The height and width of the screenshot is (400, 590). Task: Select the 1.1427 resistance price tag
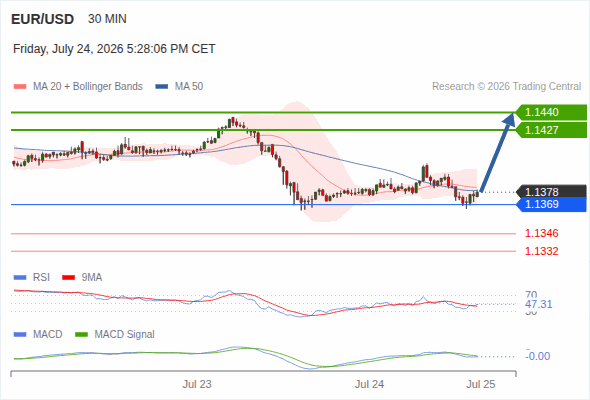coord(551,130)
